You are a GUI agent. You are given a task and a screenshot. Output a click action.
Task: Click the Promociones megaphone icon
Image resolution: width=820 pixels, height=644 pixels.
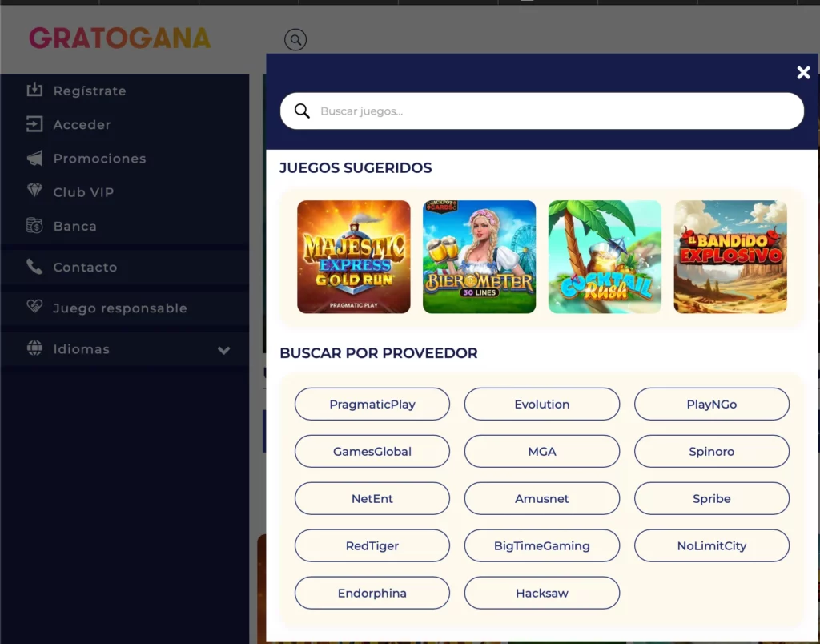coord(34,158)
